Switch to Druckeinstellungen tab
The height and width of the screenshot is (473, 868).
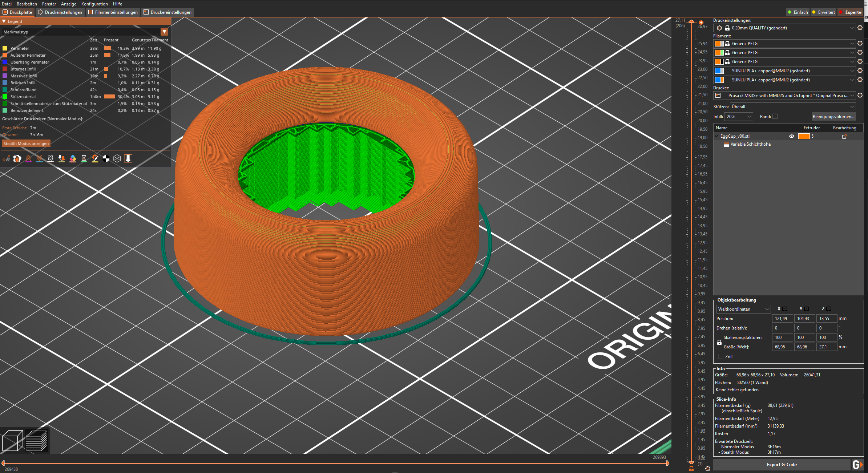point(60,12)
